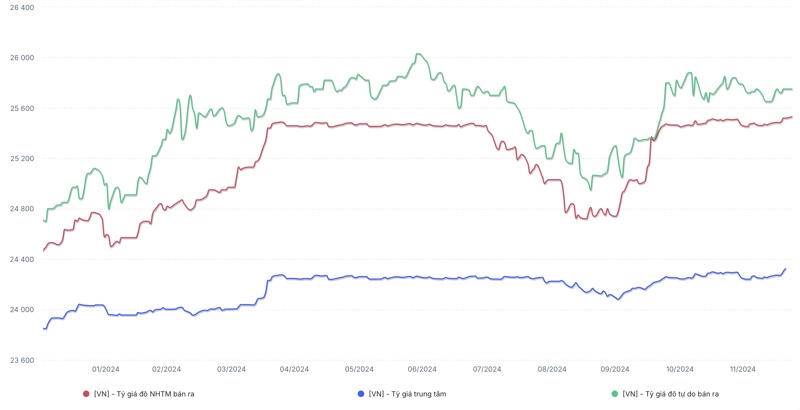The height and width of the screenshot is (410, 800).
Task: Click the 23 600 y-axis label
Action: point(22,360)
